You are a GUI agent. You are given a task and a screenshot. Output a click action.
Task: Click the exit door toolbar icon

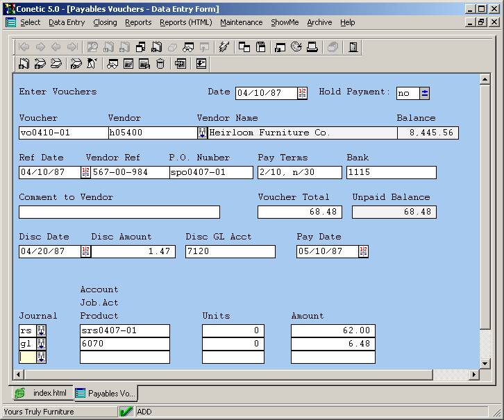(353, 47)
